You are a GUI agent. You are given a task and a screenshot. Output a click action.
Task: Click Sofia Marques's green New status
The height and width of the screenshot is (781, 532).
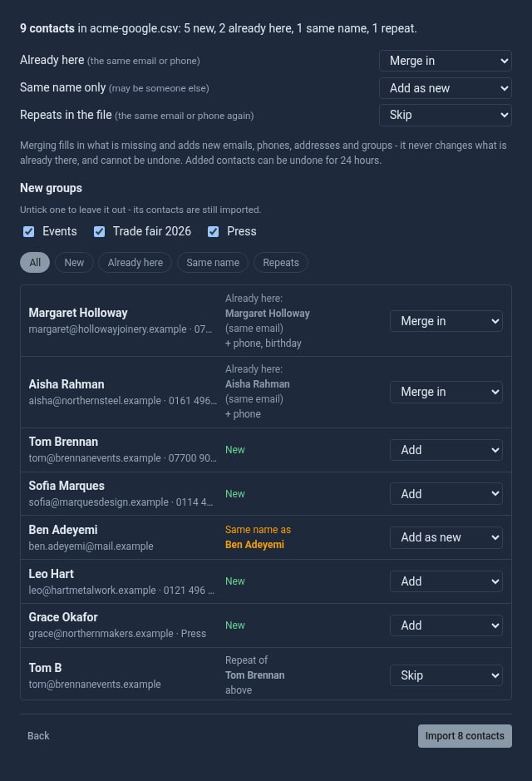(x=235, y=493)
